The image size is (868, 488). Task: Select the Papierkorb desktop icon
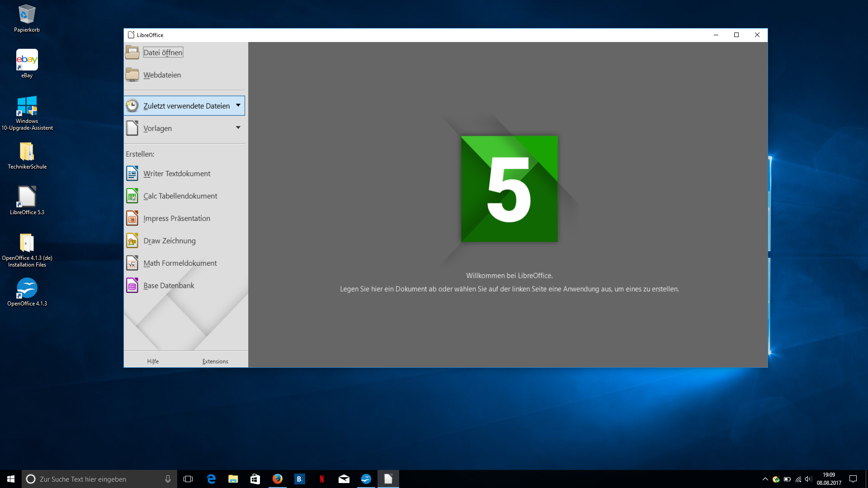pos(27,19)
